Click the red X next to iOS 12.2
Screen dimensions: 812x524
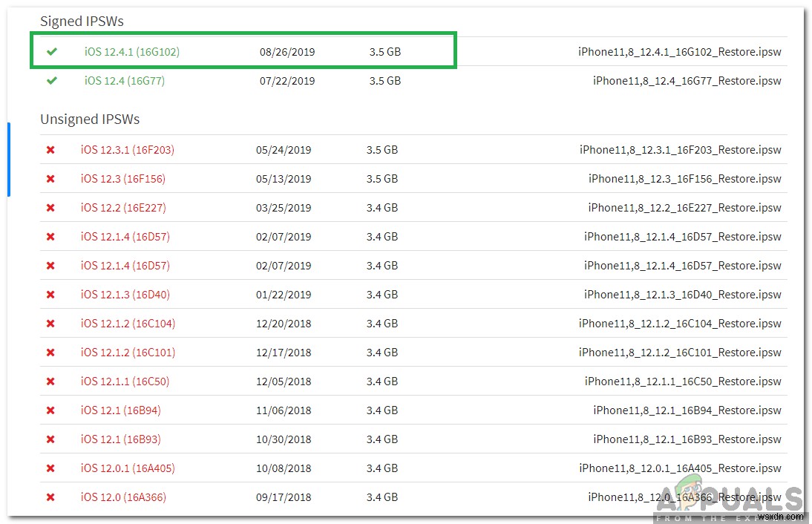click(x=50, y=208)
